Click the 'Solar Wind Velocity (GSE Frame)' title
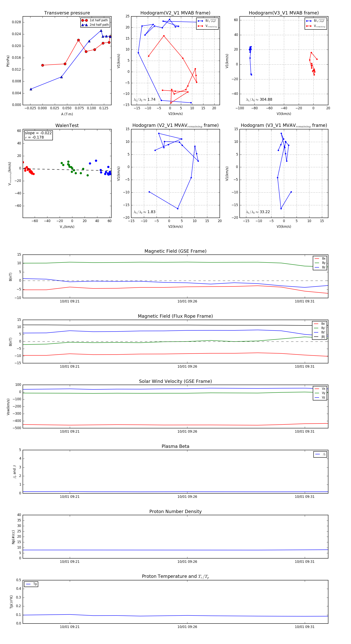Viewport: 351px width, 644px height. pos(175,381)
